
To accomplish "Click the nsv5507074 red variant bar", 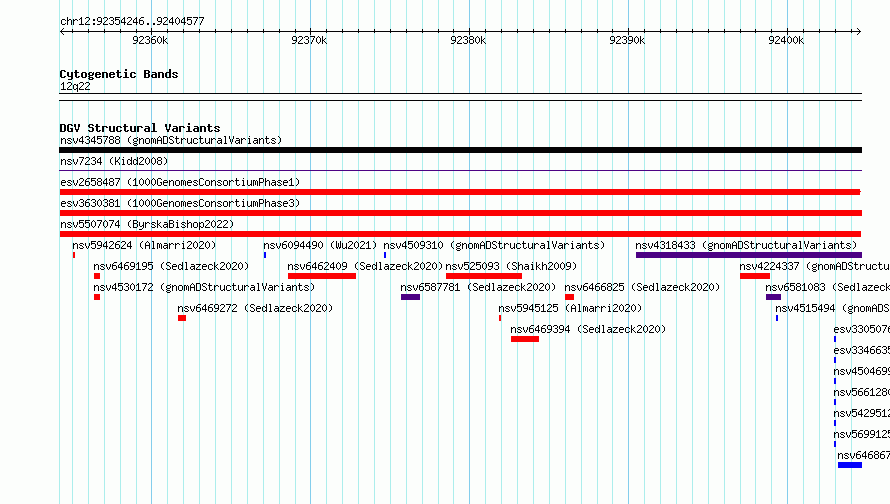I will pos(460,234).
